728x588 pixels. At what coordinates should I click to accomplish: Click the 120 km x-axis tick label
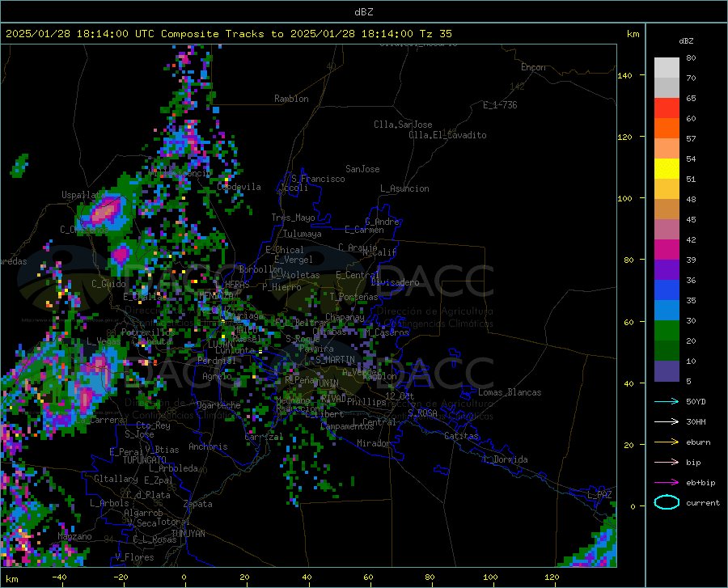(x=552, y=577)
